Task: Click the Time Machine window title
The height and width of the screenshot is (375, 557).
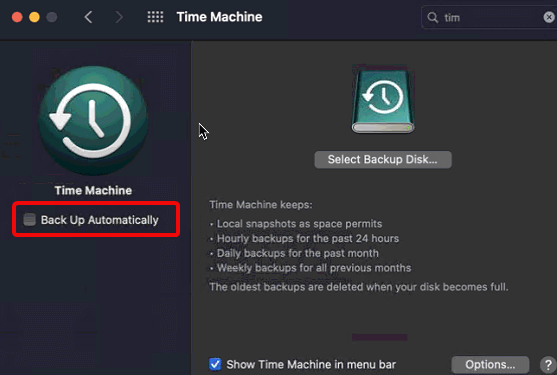Action: click(220, 17)
